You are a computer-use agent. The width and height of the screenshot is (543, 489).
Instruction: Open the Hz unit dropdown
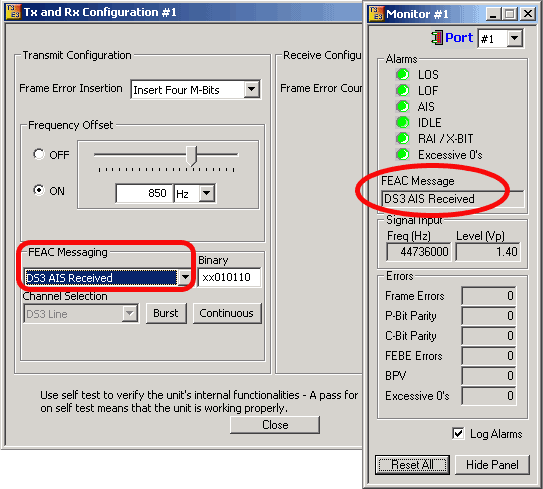[207, 193]
